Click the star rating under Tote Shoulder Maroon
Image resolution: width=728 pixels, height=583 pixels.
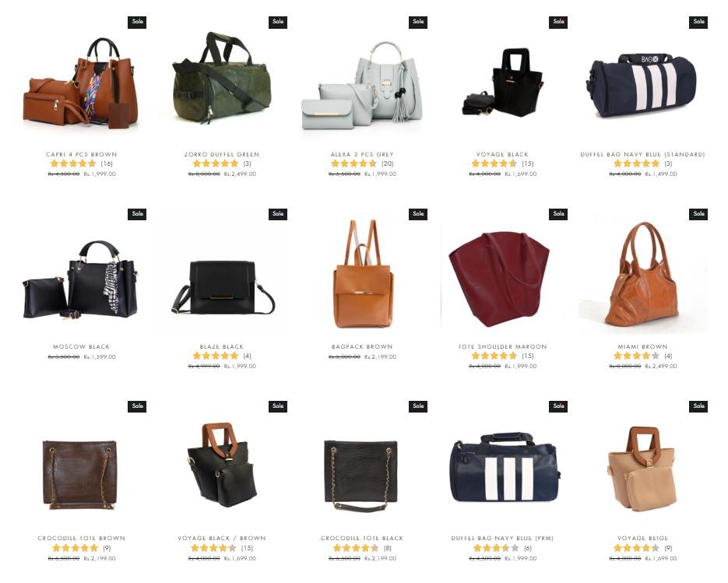pos(494,356)
